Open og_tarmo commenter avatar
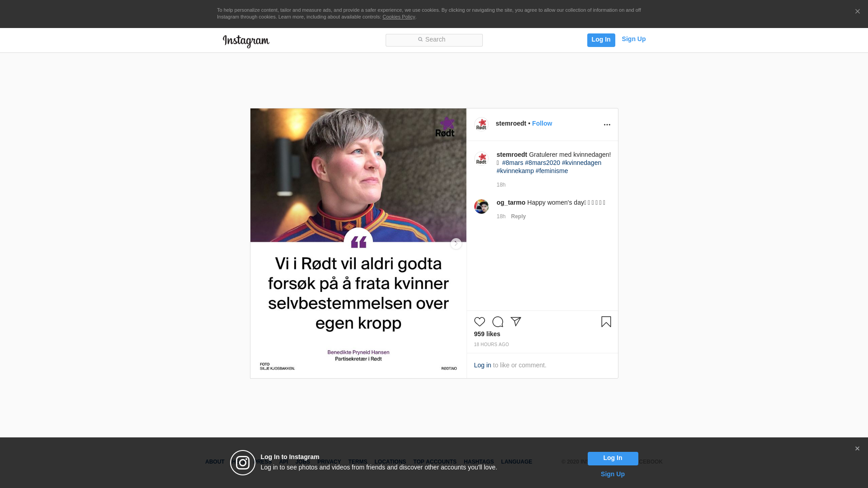This screenshot has width=868, height=488. (x=481, y=206)
